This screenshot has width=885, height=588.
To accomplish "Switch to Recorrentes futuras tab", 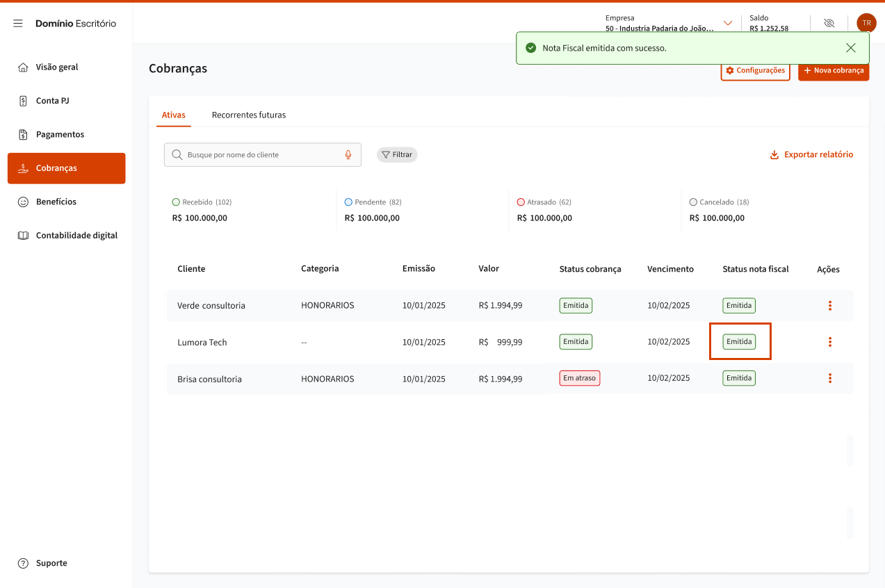I will pos(248,115).
